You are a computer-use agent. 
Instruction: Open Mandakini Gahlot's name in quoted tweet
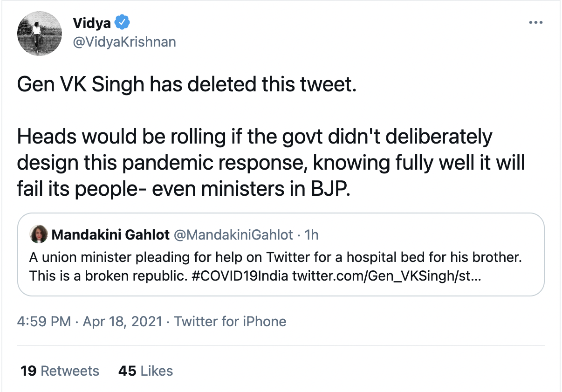(x=110, y=234)
